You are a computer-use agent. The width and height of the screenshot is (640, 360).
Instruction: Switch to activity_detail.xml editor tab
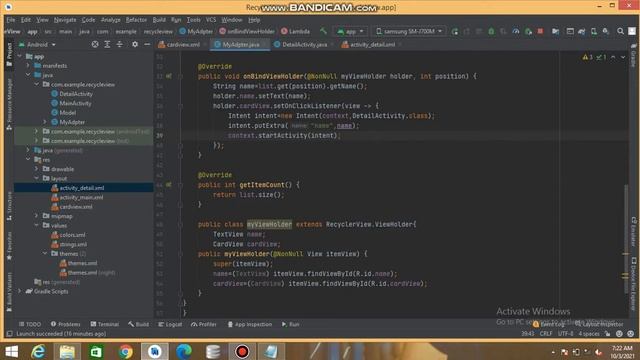[x=369, y=44]
